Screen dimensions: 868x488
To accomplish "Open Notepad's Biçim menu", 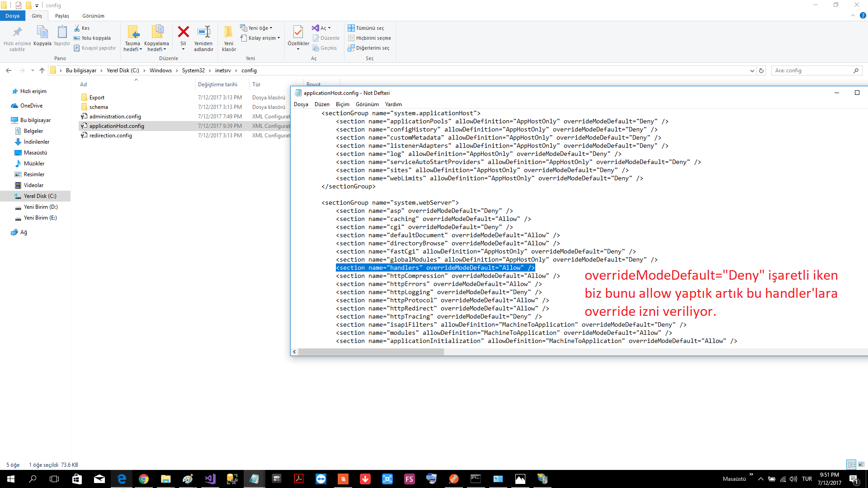I will [342, 104].
